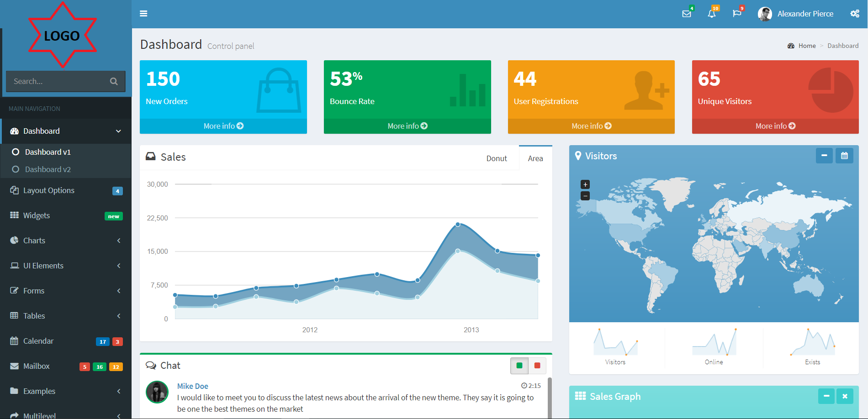Click the search magnifier icon
Viewport: 868px width, 419px height.
point(114,81)
